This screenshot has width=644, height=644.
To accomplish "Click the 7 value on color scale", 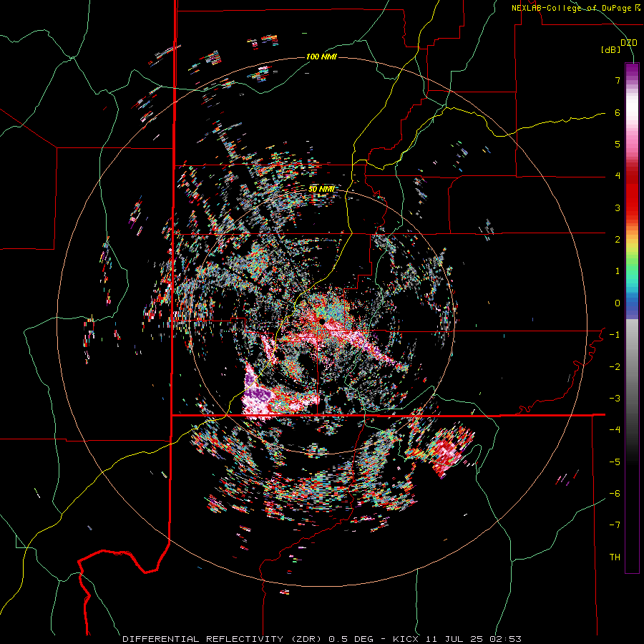I will click(x=618, y=80).
